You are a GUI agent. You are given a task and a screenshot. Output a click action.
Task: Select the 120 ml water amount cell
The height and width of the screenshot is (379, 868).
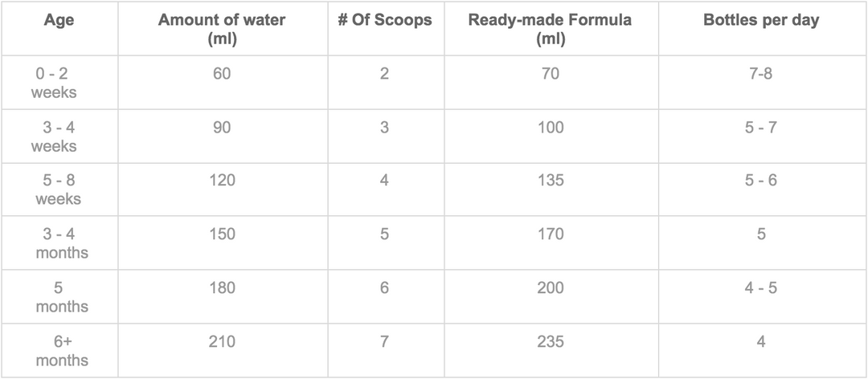pos(221,181)
